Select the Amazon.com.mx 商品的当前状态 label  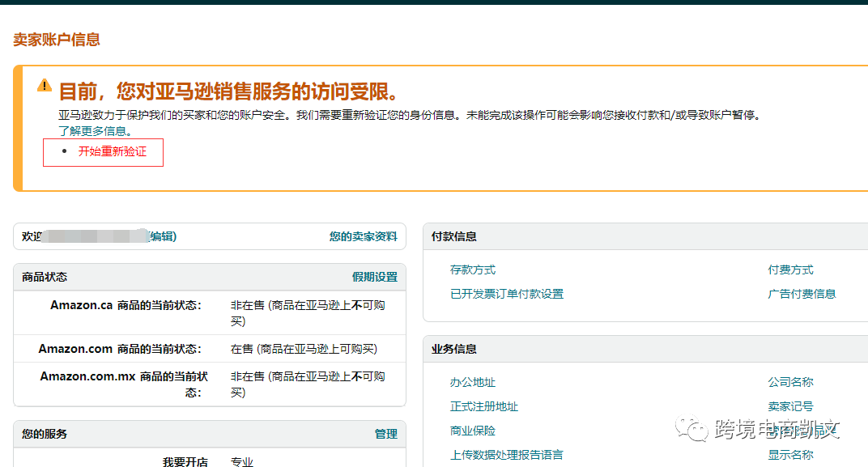point(123,384)
